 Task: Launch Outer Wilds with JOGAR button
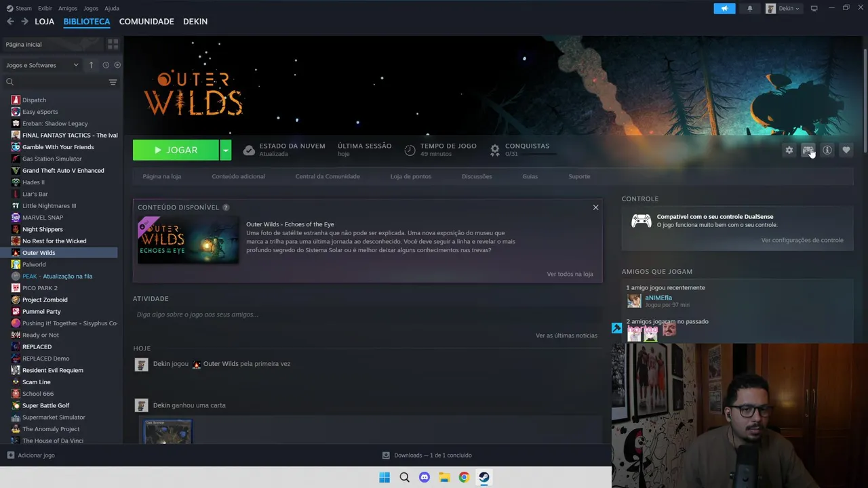point(176,150)
